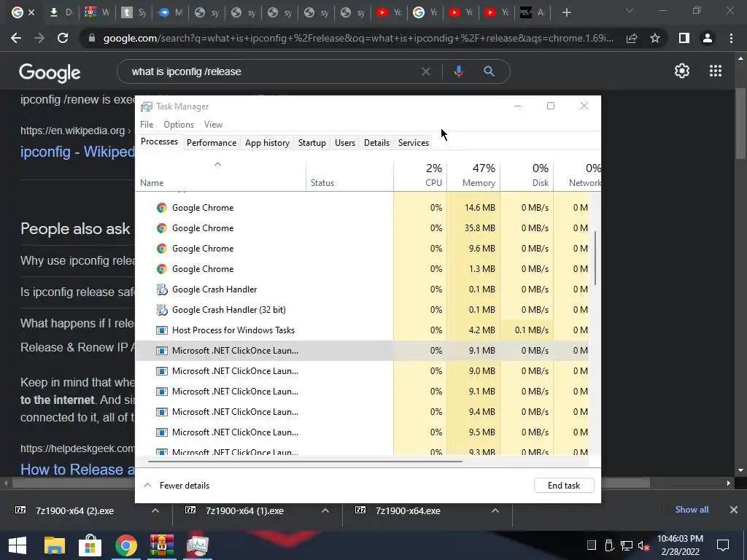Click the 0.1 MB/s disk value cell

tap(527, 330)
